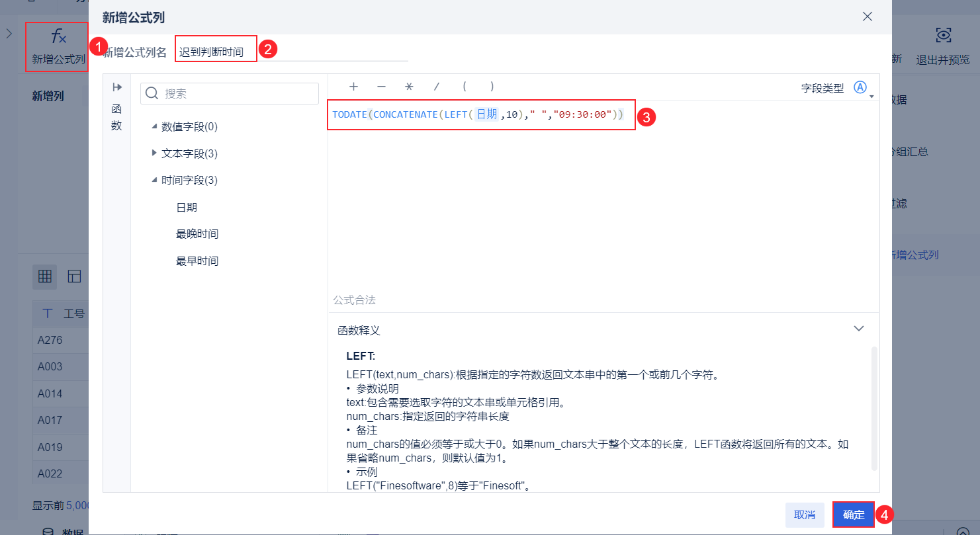Expand the function panel arrow icon above 函数
This screenshot has height=535, width=980.
coord(117,87)
